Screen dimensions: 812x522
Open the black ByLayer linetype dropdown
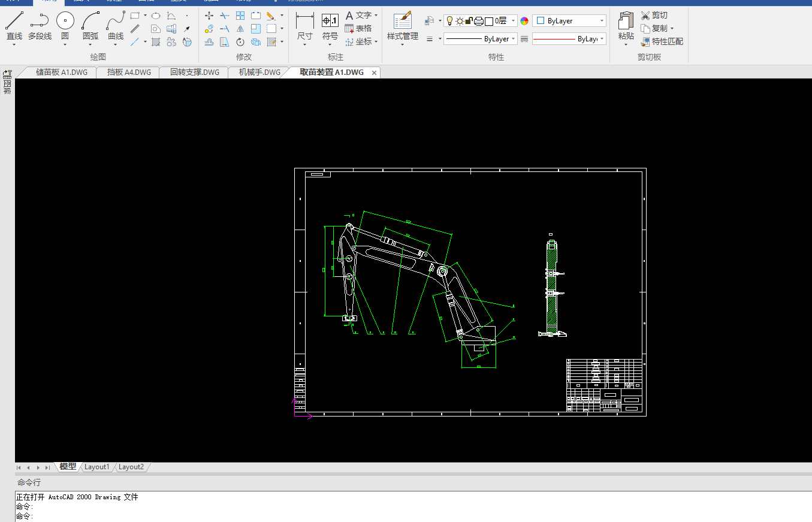[514, 39]
